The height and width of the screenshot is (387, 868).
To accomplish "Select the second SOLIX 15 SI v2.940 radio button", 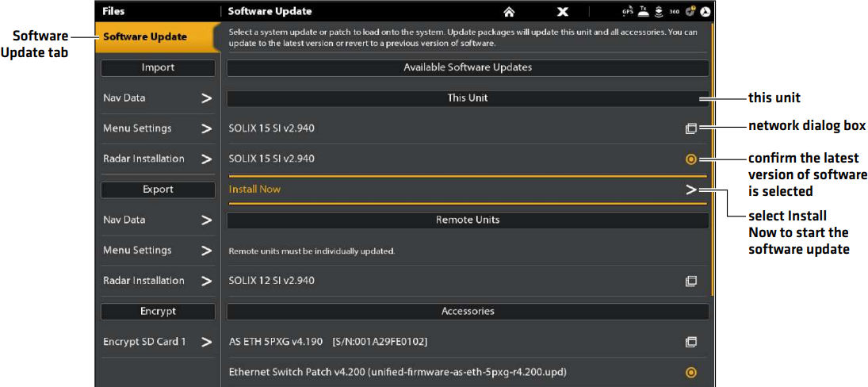I will click(690, 159).
